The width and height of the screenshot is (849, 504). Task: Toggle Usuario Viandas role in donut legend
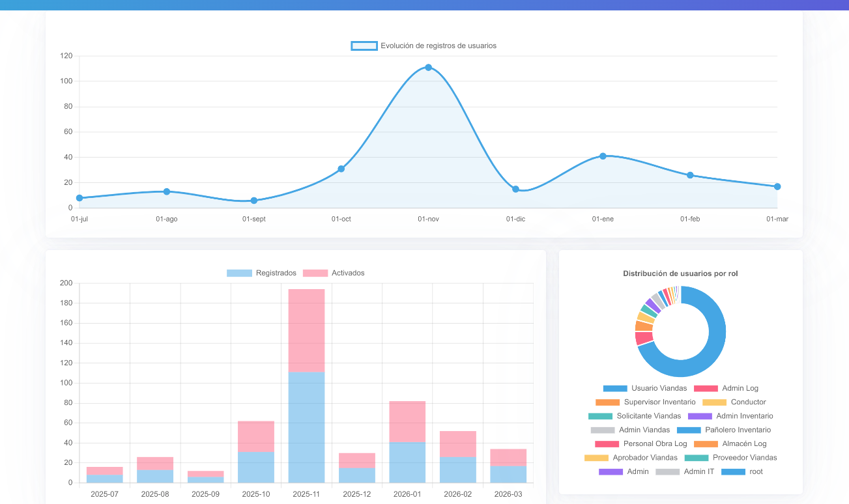click(x=645, y=388)
